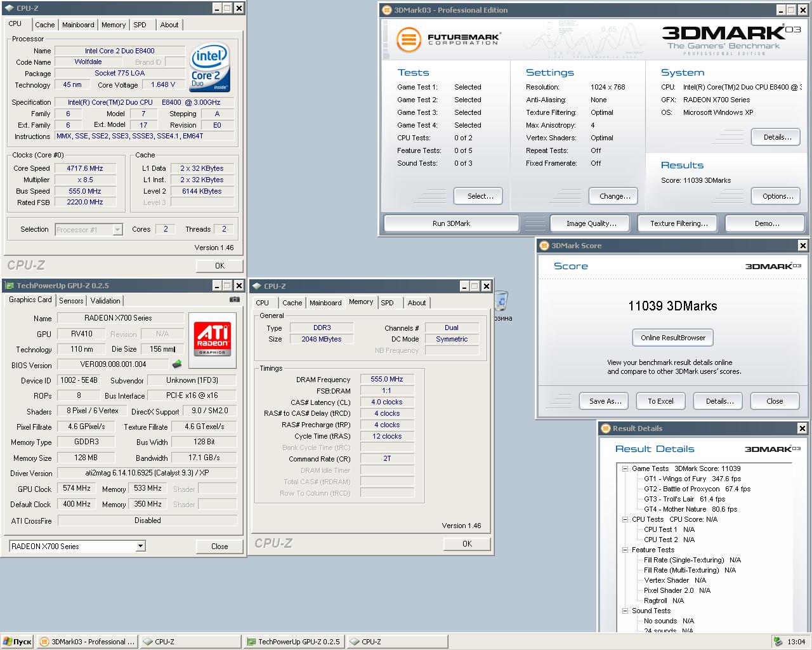Viewport: 812px width, 650px height.
Task: Click Close in 3DMark Score window
Action: coord(775,401)
